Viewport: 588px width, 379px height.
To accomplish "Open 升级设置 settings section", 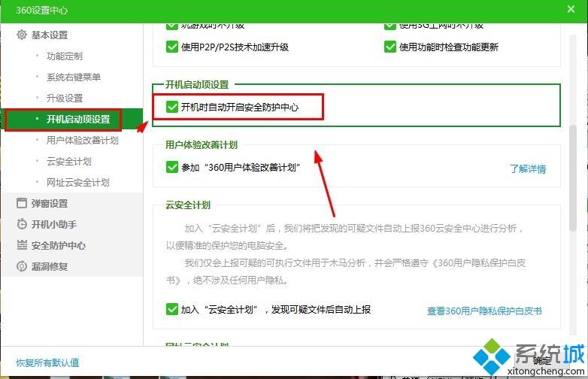I will pos(64,99).
